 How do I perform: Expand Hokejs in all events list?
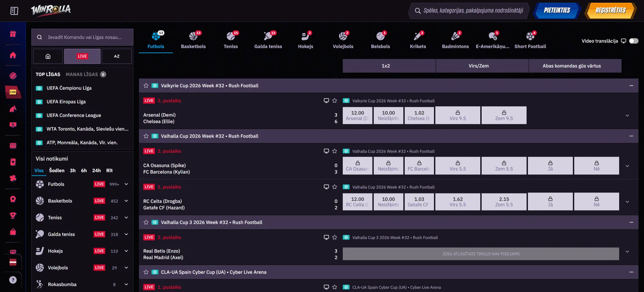tap(126, 251)
